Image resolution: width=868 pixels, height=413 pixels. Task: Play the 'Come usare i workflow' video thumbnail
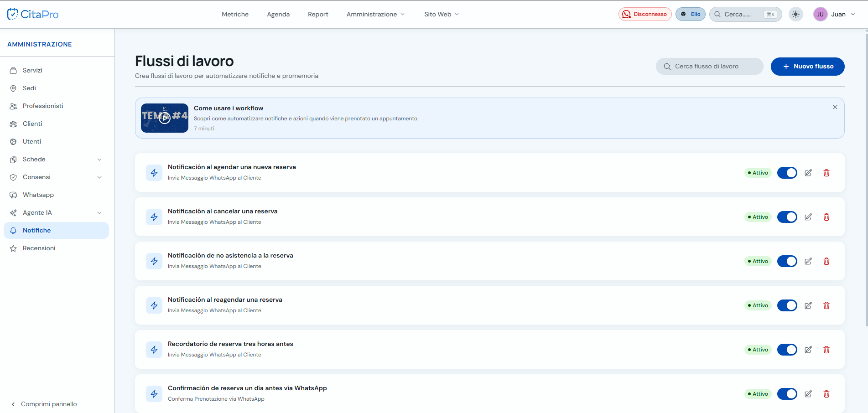pos(165,118)
